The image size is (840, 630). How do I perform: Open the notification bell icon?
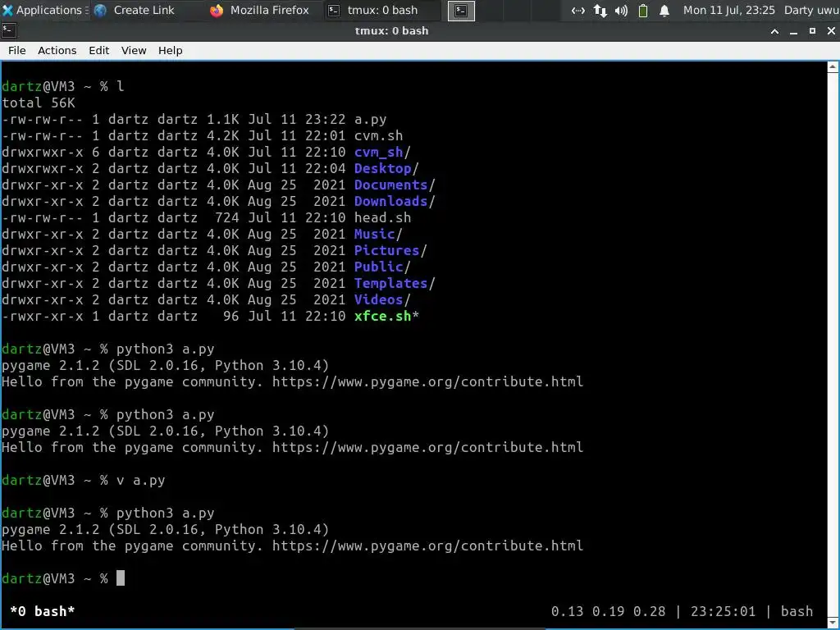tap(664, 11)
